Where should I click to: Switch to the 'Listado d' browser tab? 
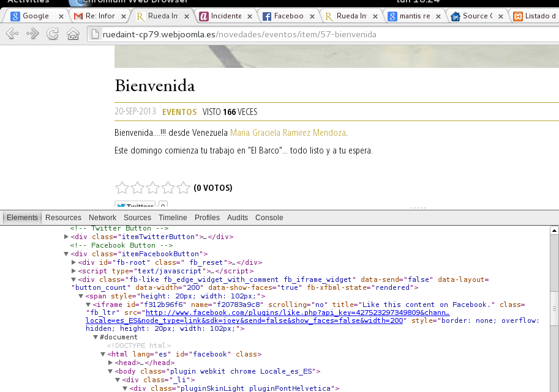[x=535, y=16]
